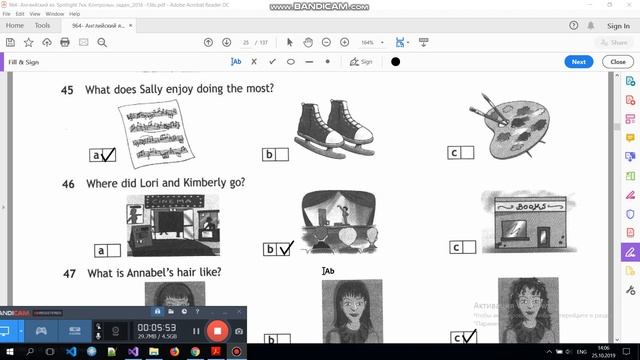The image size is (640, 360).
Task: Open the Comment side tool
Action: (x=630, y=138)
